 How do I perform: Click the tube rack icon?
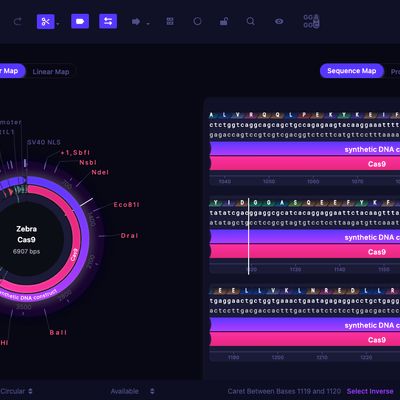311,21
